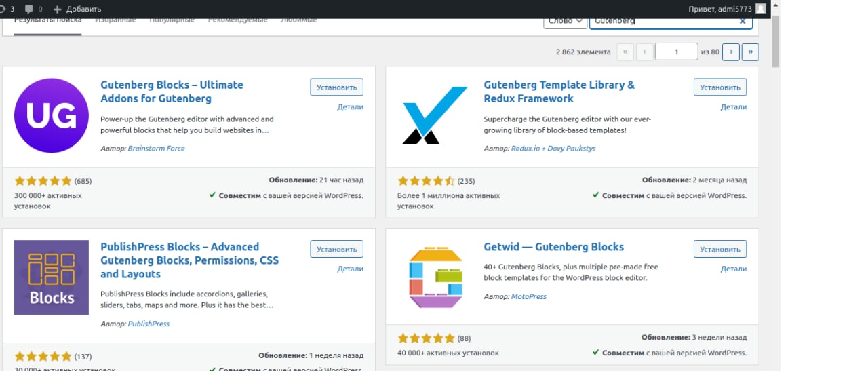This screenshot has width=868, height=371.
Task: Open the Redux Framework plugin logo
Action: tap(435, 115)
